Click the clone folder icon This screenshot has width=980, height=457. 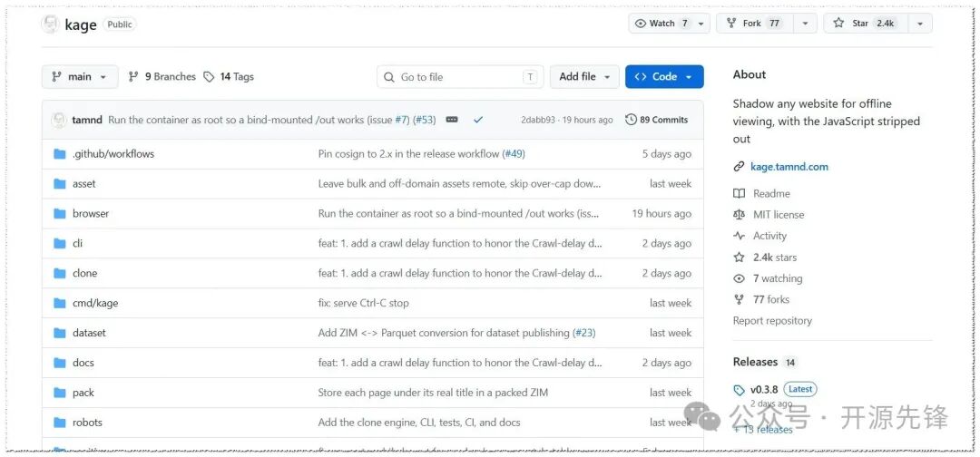coord(59,274)
